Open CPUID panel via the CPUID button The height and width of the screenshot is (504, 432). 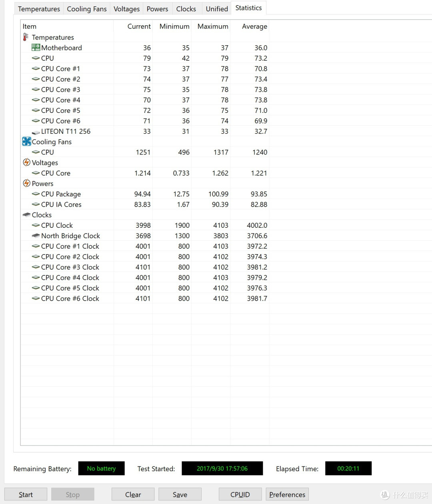click(x=240, y=494)
